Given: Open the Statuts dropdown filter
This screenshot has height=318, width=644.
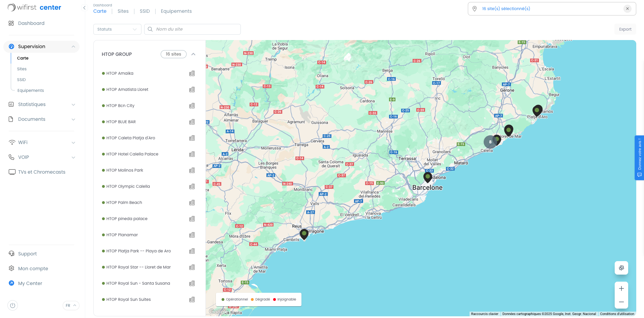Looking at the screenshot, I should [x=117, y=29].
